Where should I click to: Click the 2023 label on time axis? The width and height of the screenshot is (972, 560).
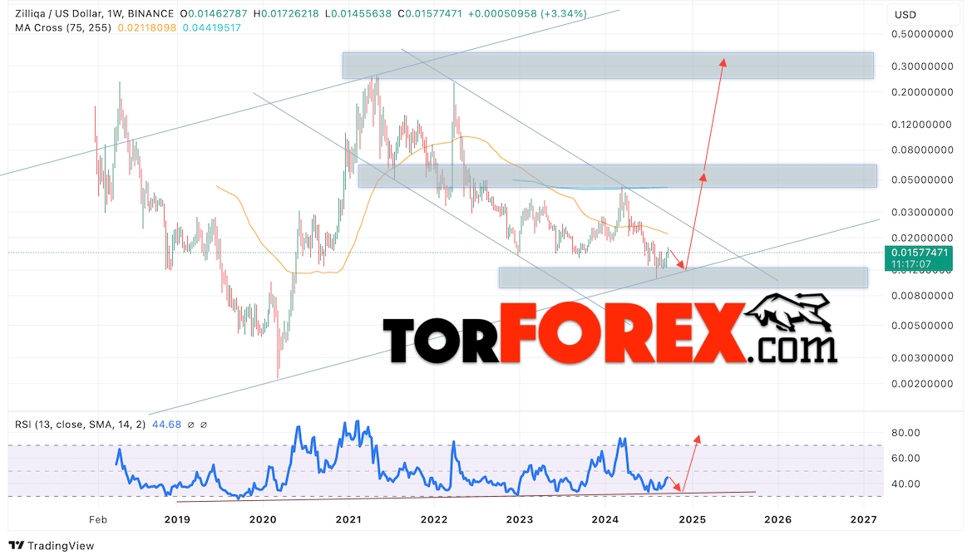(x=520, y=520)
